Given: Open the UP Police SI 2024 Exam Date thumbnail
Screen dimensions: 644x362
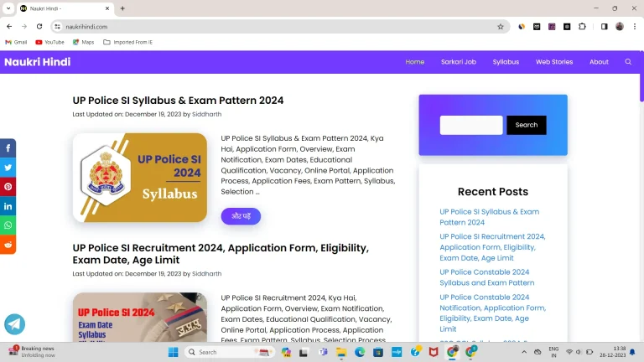Looking at the screenshot, I should coord(140,317).
